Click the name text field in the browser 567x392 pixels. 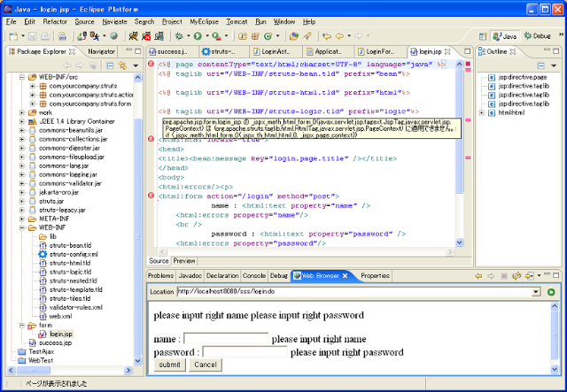pyautogui.click(x=226, y=339)
